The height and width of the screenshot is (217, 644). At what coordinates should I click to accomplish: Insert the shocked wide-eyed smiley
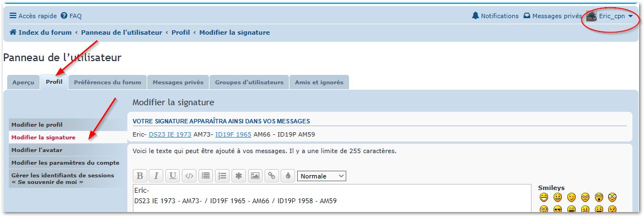point(613,197)
